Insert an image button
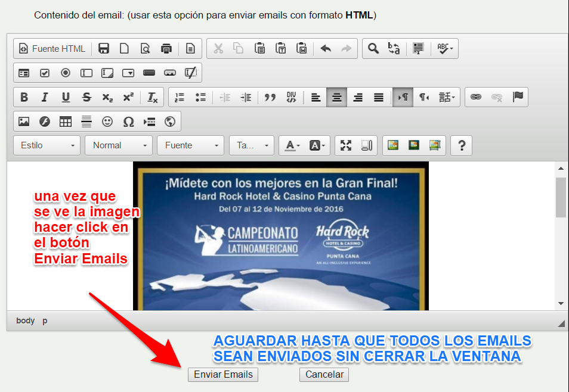The image size is (569, 392). (x=170, y=73)
